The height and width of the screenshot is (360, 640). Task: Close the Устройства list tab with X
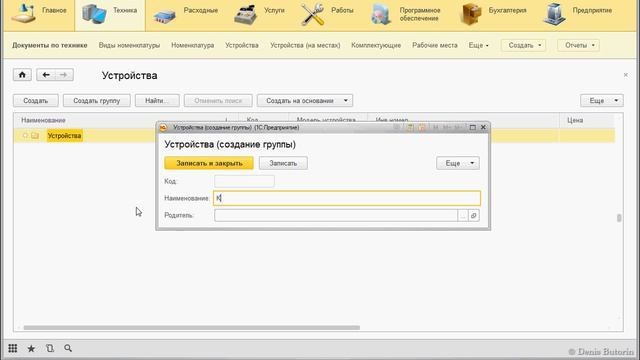[626, 75]
